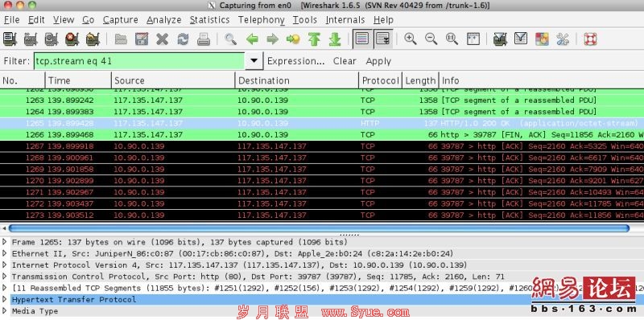
Task: Clear the display filter
Action: click(x=345, y=61)
